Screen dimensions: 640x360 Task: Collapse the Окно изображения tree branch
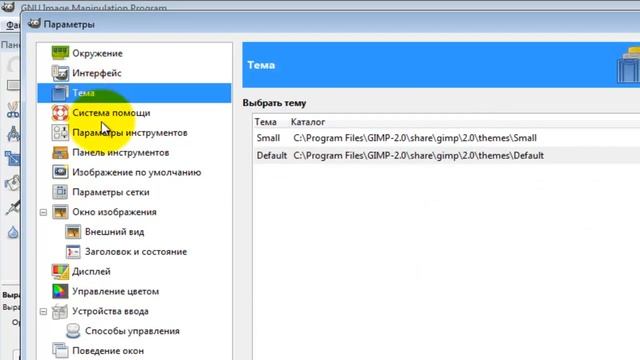43,212
